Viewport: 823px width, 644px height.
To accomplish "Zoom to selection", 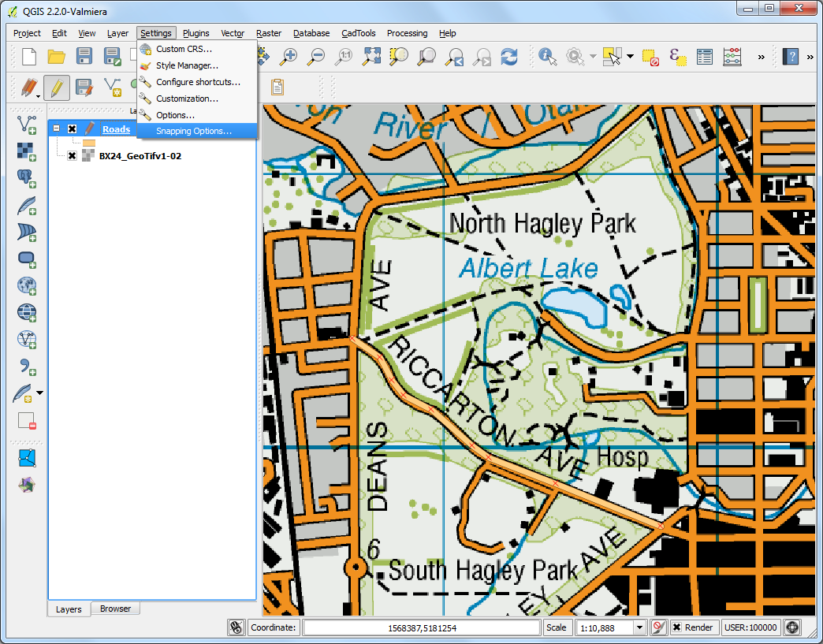I will (x=399, y=56).
